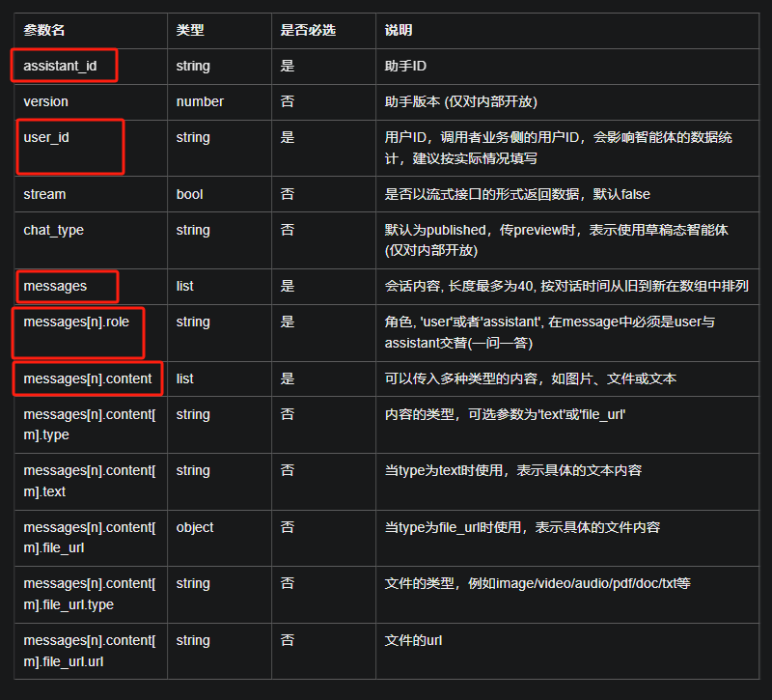
Task: Click the 内容的类型，可选参数 description
Action: [x=505, y=414]
